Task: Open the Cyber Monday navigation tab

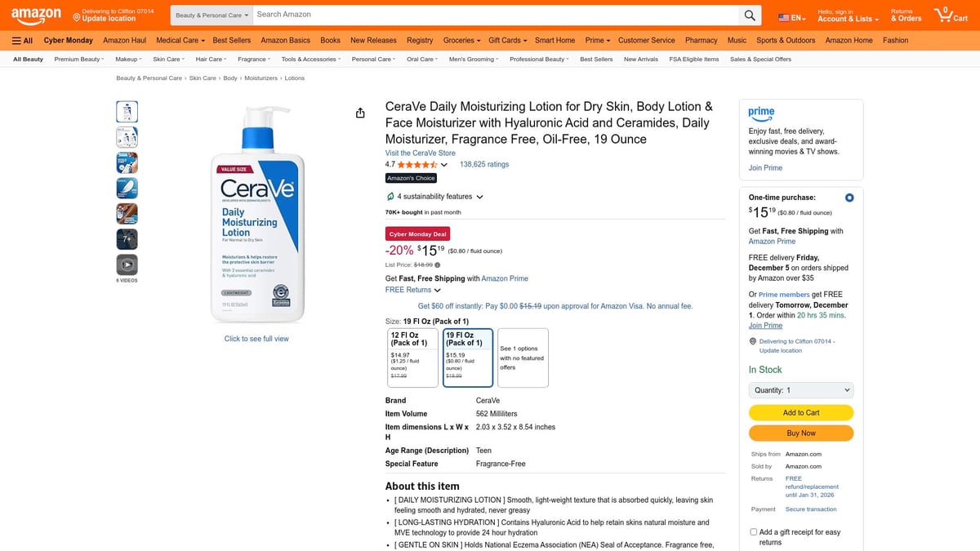Action: (x=68, y=40)
